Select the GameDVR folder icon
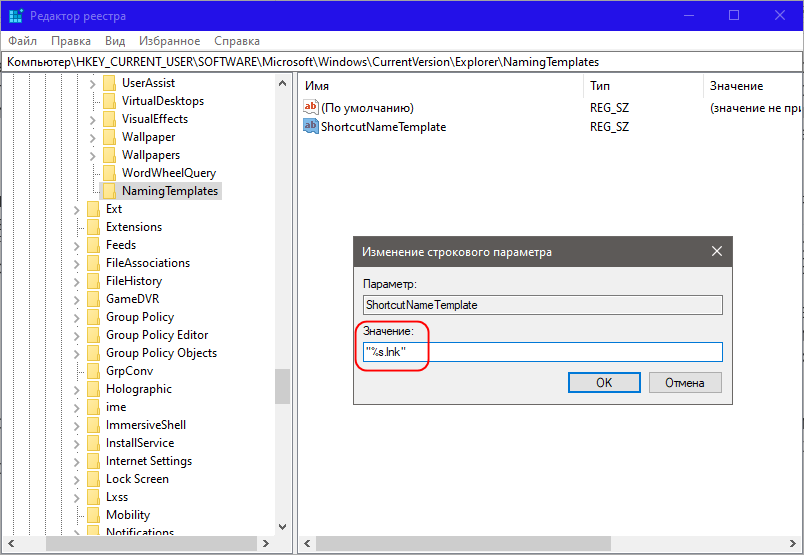This screenshot has width=804, height=555. point(93,299)
